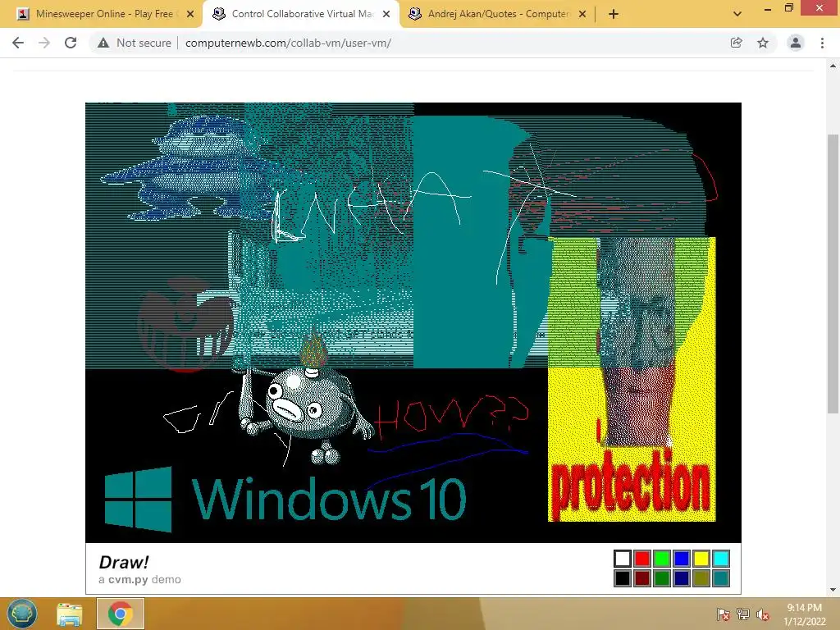Bookmark this page with the star
The image size is (840, 630).
tap(763, 43)
